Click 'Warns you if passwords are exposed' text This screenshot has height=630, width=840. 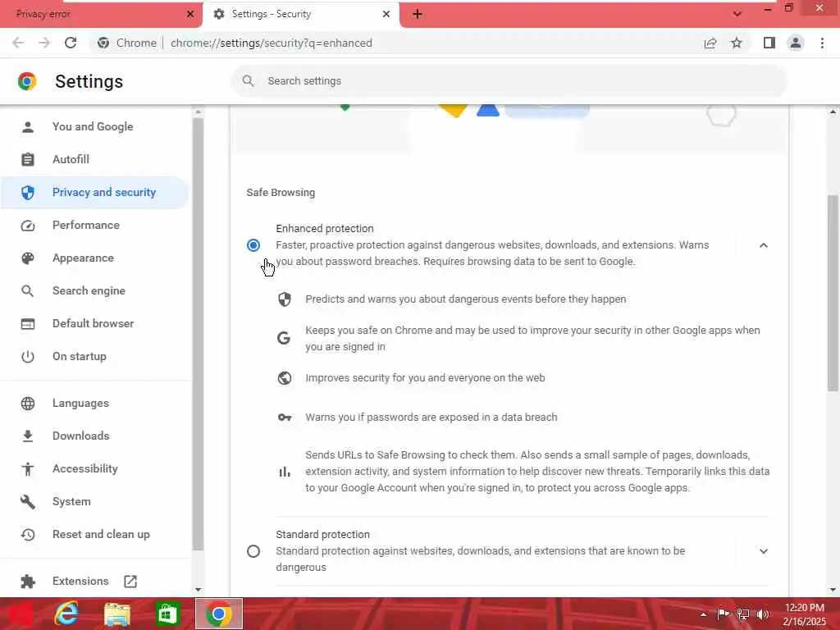(431, 418)
